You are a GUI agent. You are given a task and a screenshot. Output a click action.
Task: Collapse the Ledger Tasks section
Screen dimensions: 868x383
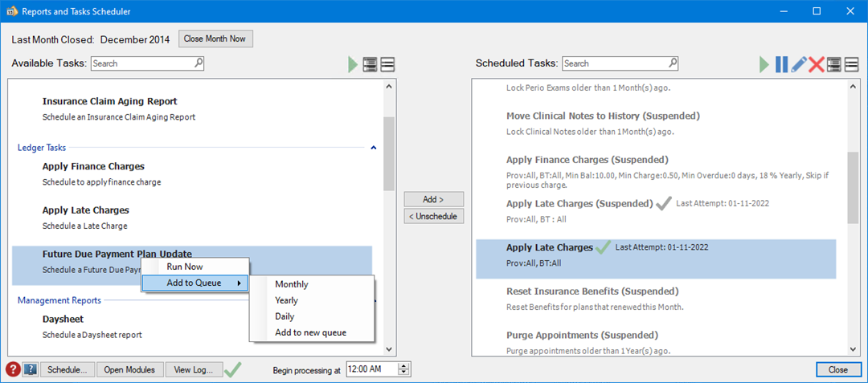[x=373, y=148]
